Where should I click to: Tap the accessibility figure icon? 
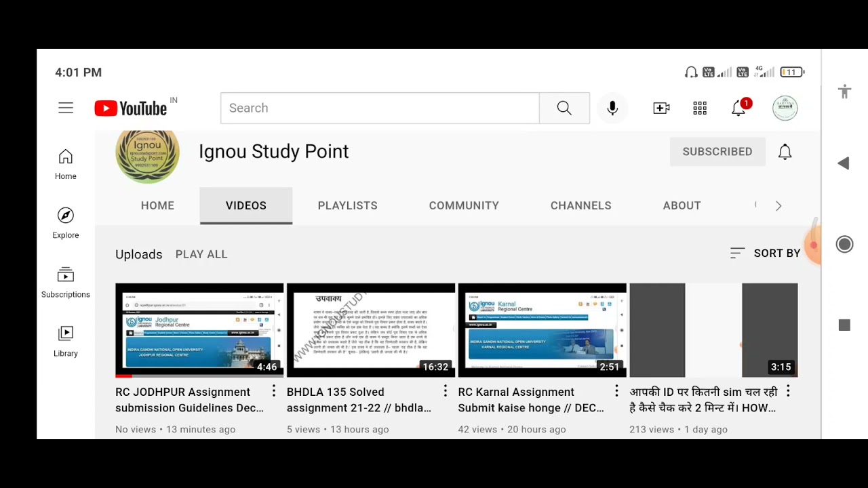[844, 91]
